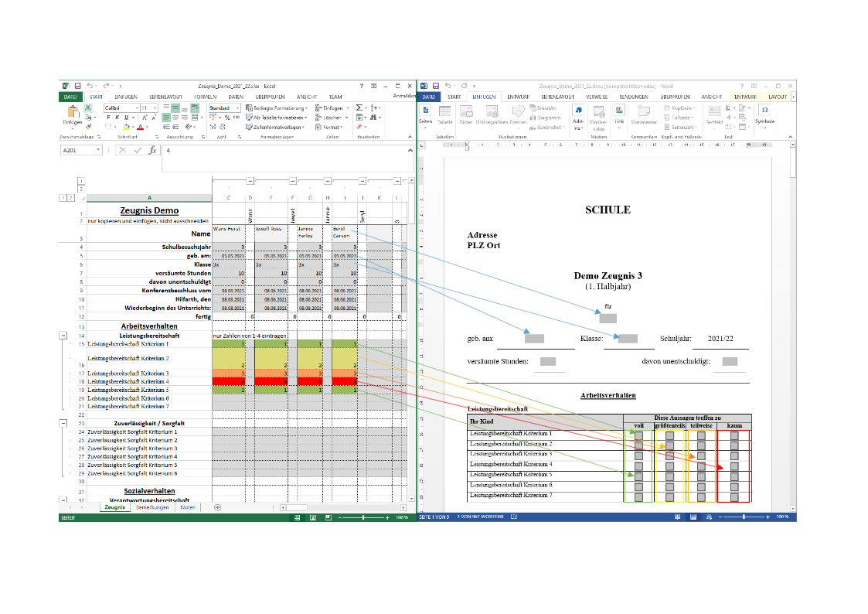Open the Excel SEITENLAYOUT ribbon tab

pos(165,97)
